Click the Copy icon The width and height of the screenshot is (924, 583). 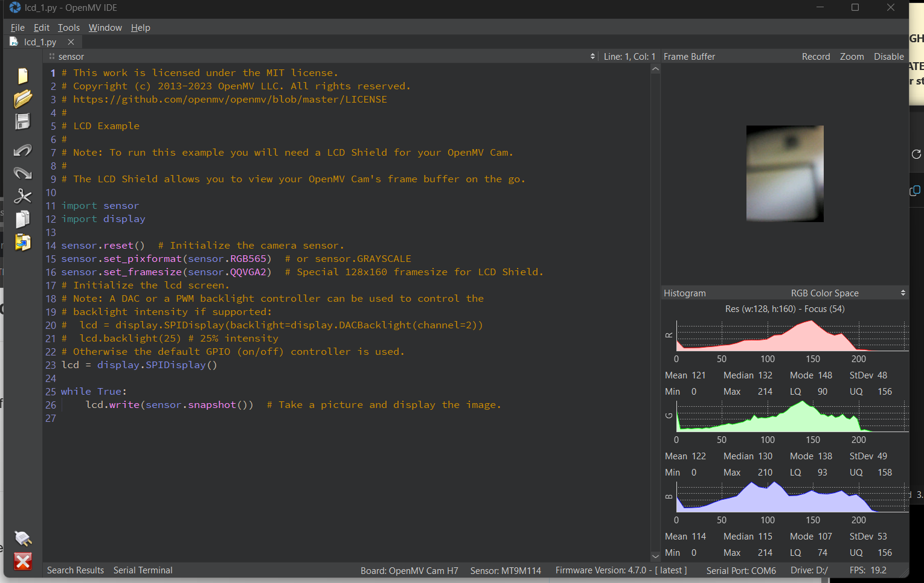[x=23, y=219]
